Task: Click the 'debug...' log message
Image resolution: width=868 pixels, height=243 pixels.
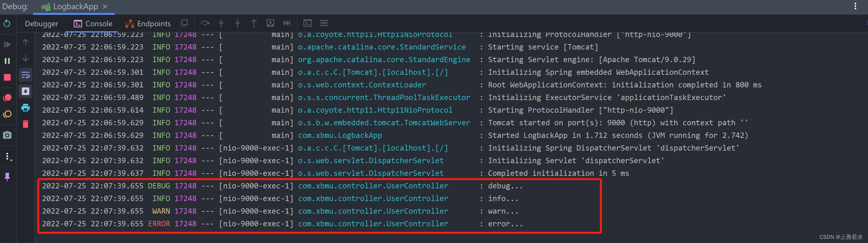Action: coord(505,186)
